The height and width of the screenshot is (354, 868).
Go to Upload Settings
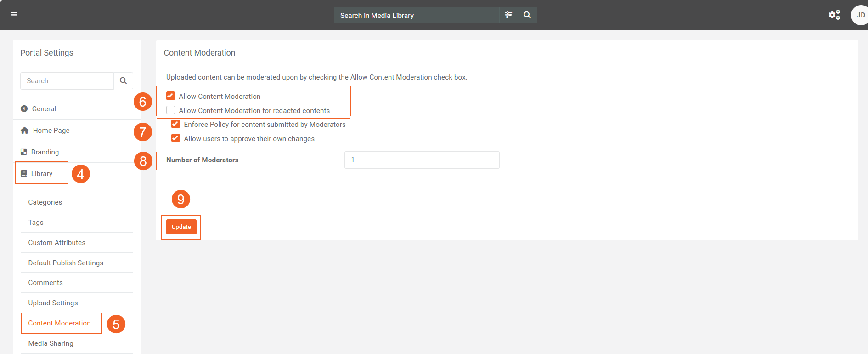[x=53, y=303]
